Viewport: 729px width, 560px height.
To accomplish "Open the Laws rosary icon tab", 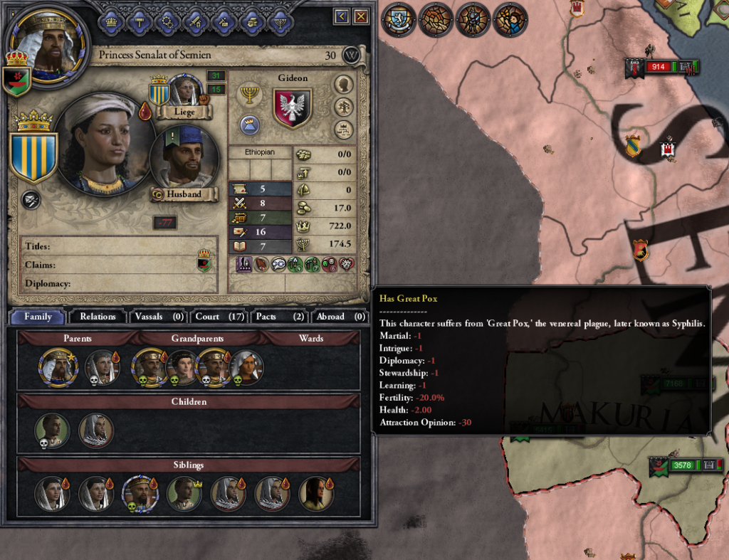I will tap(168, 22).
